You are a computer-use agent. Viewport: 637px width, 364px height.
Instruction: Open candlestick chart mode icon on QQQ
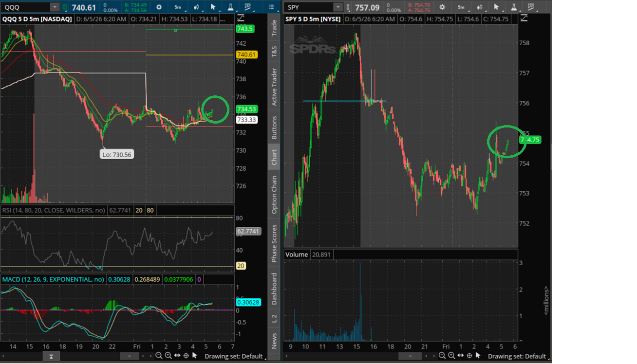196,7
